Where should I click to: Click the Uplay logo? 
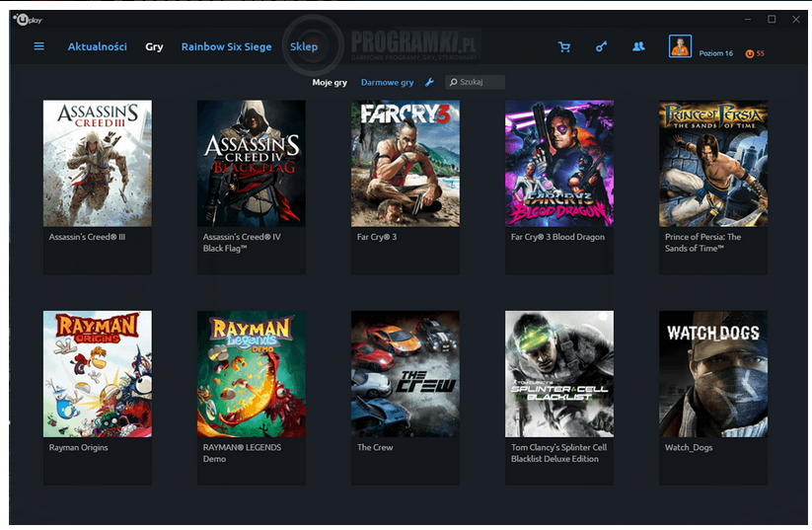point(28,20)
